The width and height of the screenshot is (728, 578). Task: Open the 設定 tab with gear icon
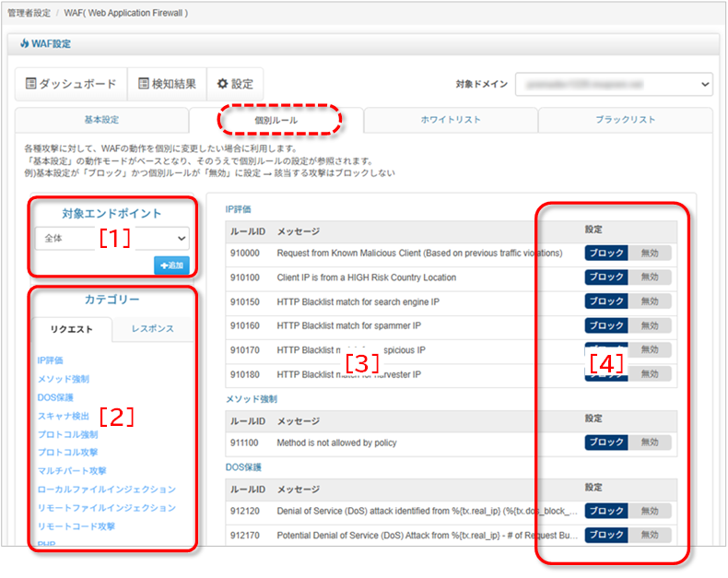(235, 84)
